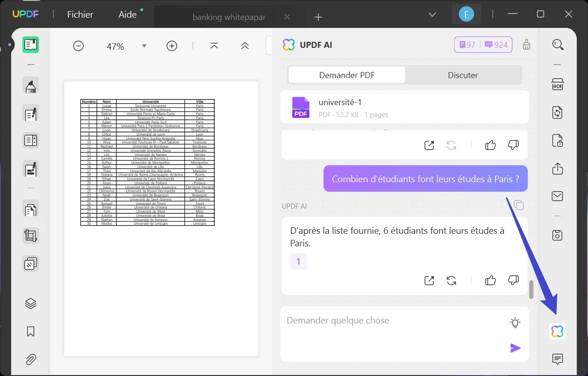The width and height of the screenshot is (588, 376).
Task: Zoom out with the minus button
Action: point(78,46)
